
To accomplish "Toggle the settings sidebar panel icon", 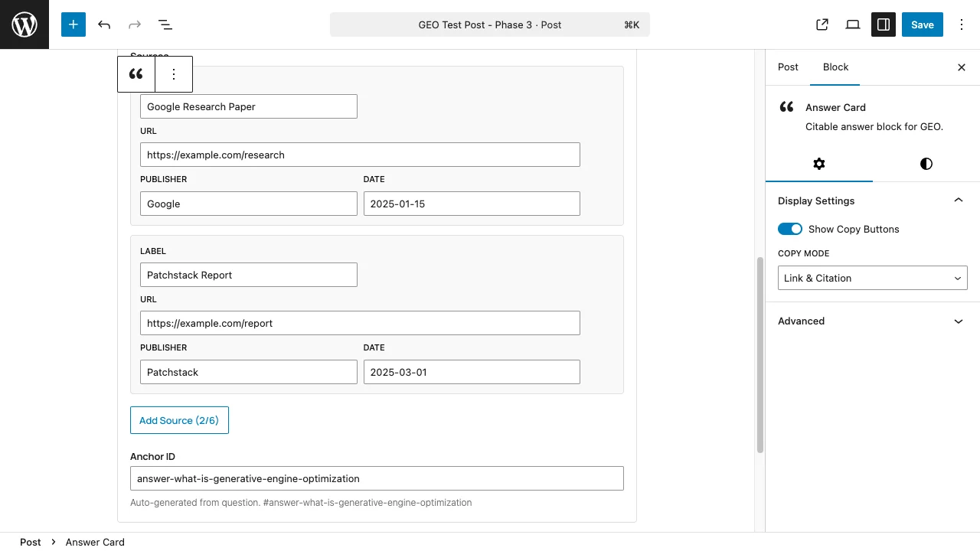I will coord(884,24).
